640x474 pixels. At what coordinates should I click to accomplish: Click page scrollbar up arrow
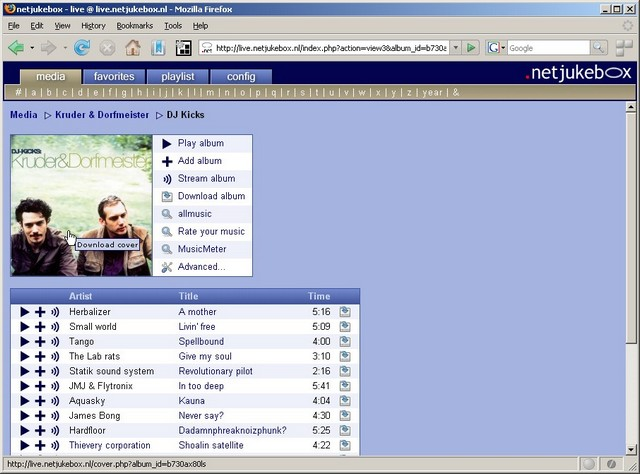click(x=631, y=107)
